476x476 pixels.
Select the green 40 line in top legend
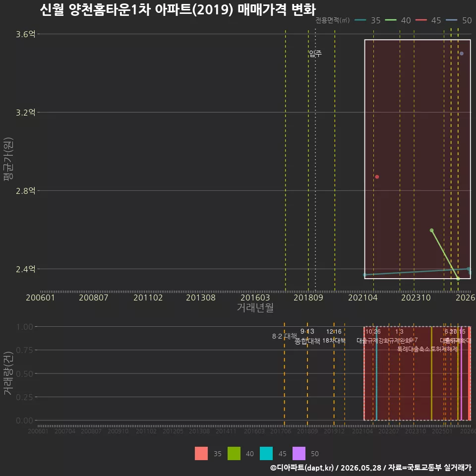(391, 20)
